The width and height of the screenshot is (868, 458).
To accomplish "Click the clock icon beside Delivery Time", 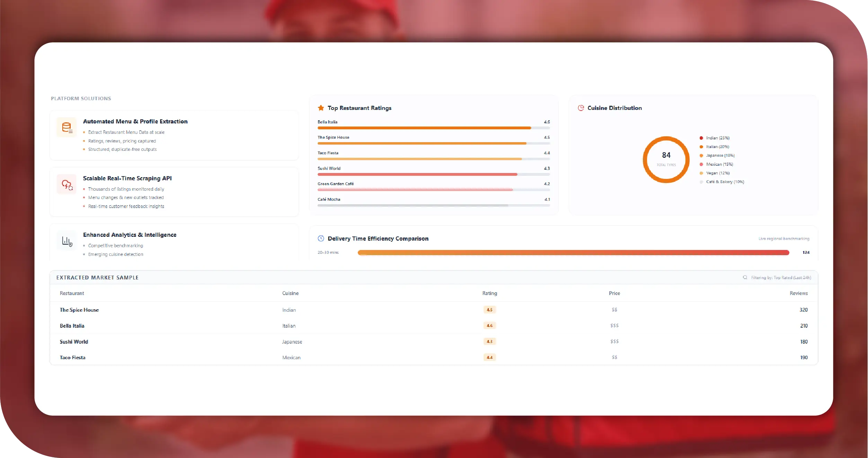I will [321, 239].
